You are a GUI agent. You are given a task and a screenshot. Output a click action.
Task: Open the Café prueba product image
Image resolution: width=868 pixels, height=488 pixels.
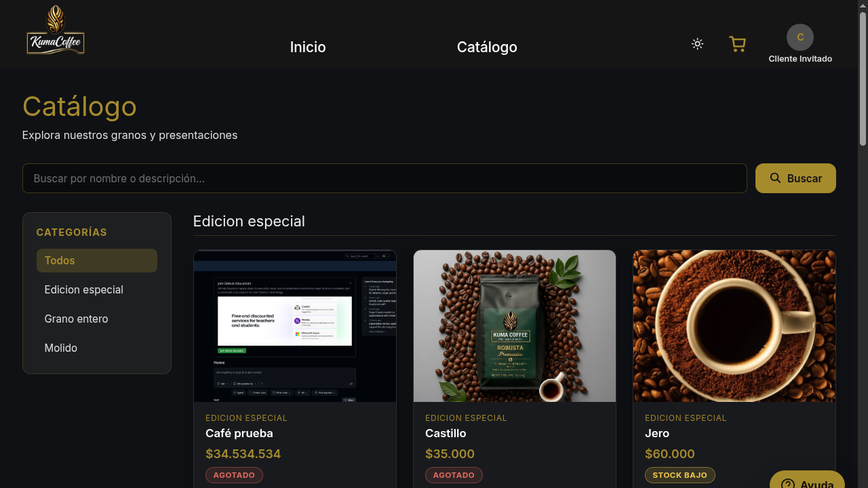(295, 326)
